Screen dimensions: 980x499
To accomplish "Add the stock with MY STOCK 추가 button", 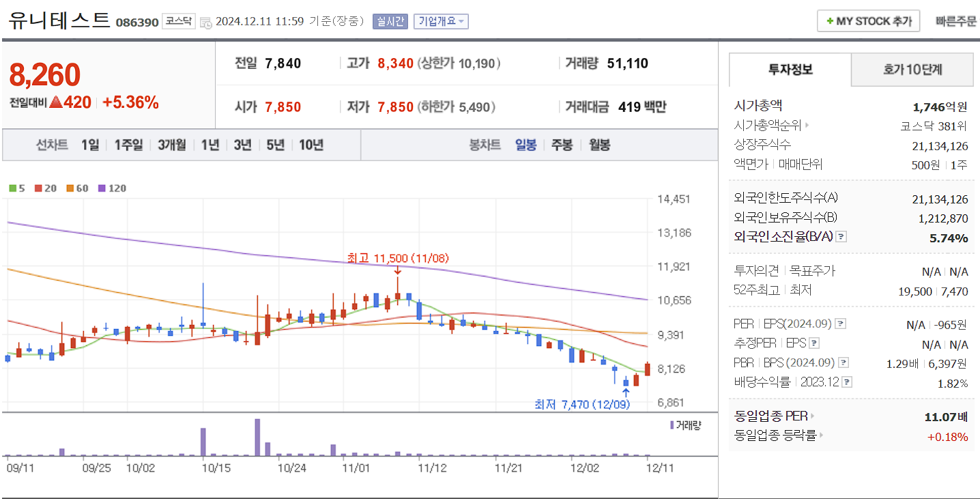I will tap(869, 21).
